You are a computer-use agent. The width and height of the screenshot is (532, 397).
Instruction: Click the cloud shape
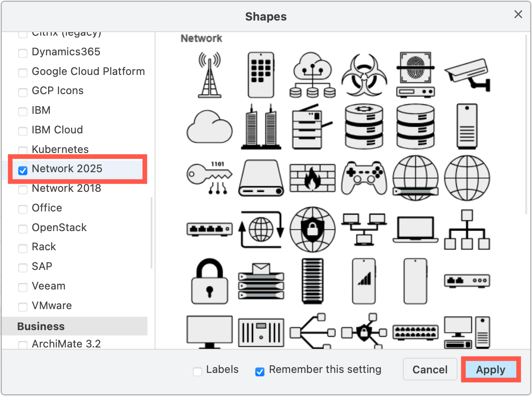(209, 126)
